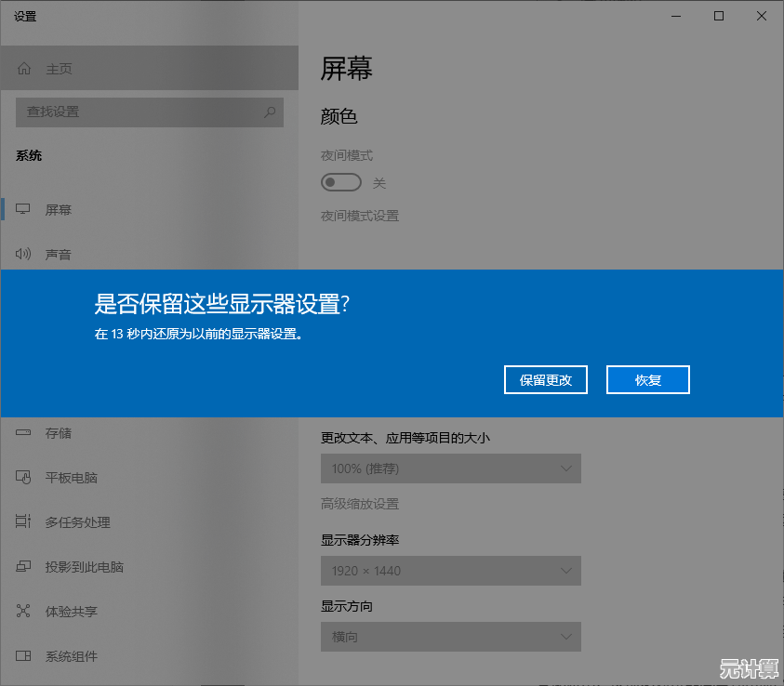Click the Multitasking icon
The height and width of the screenshot is (686, 784).
click(x=24, y=522)
